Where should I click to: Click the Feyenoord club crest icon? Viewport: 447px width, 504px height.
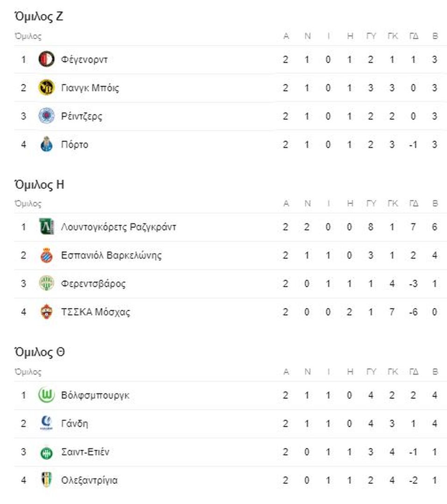(x=46, y=59)
